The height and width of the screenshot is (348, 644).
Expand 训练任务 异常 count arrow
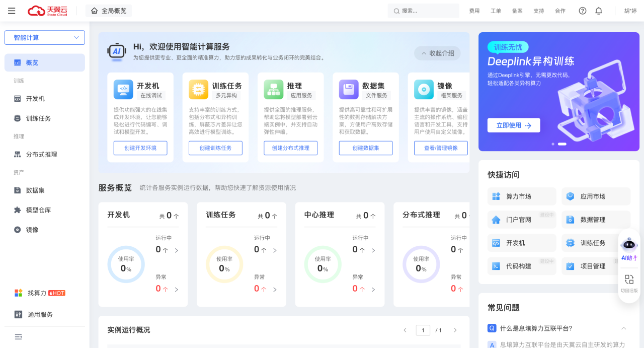pyautogui.click(x=275, y=290)
